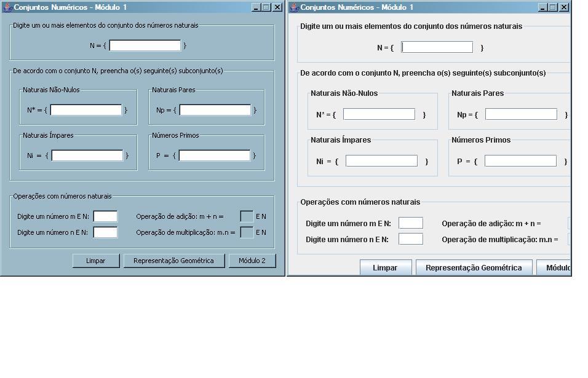The image size is (588, 378).
Task: Close the right Conjuntos Numéricos window
Action: click(563, 7)
